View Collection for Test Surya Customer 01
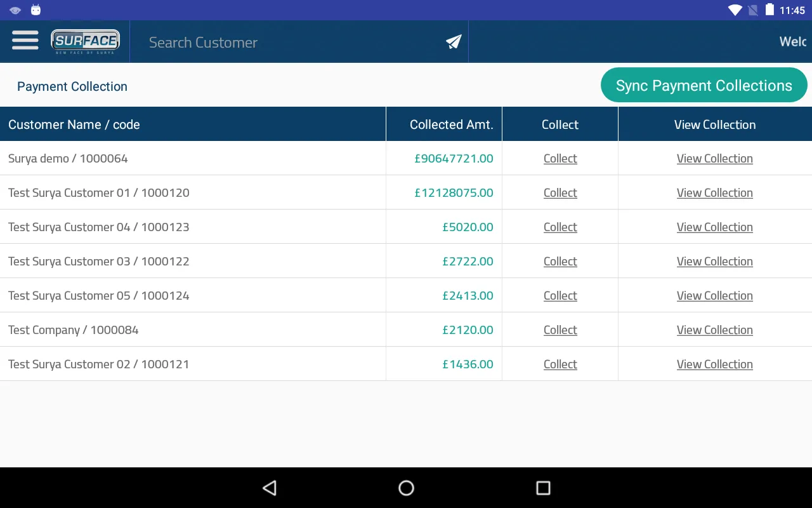812x508 pixels. (715, 192)
